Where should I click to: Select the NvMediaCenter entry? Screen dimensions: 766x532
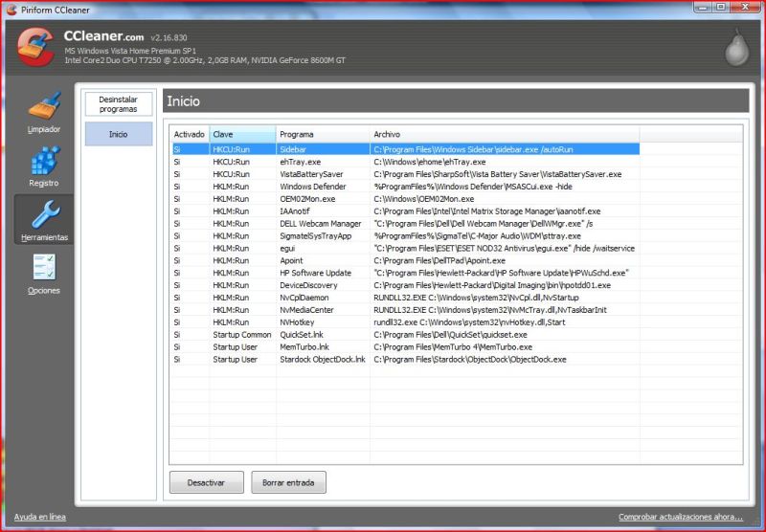tap(405, 310)
